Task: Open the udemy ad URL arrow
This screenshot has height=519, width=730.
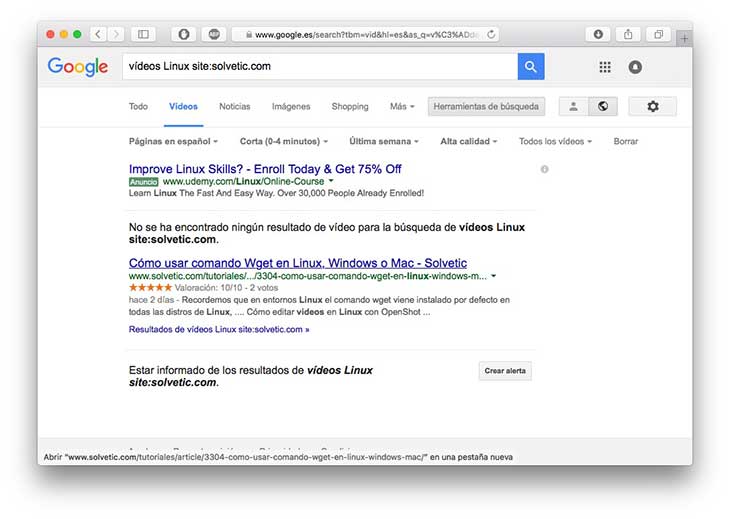Action: click(x=331, y=181)
